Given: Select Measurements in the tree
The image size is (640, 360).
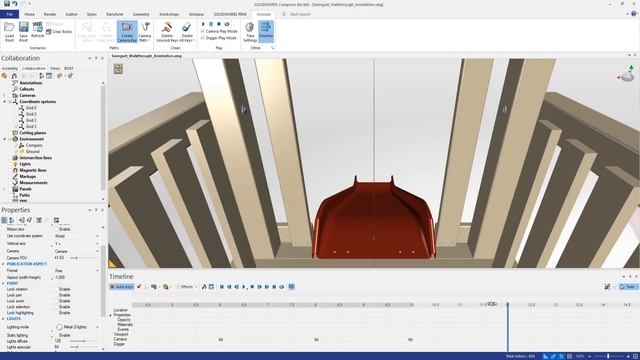Looking at the screenshot, I should click(33, 183).
